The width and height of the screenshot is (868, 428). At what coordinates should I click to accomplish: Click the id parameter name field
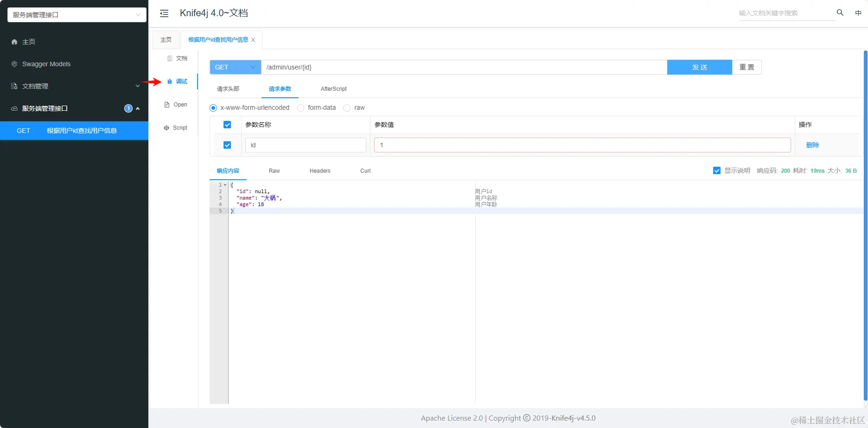[306, 145]
